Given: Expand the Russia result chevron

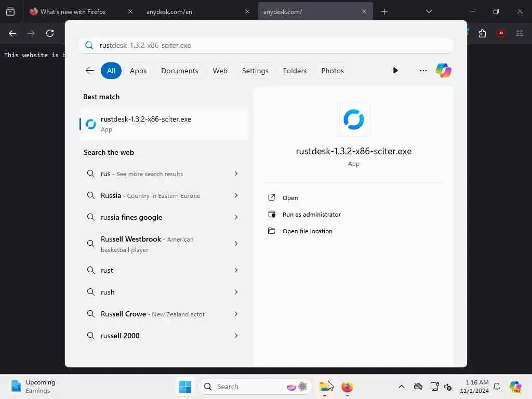Looking at the screenshot, I should (x=236, y=195).
